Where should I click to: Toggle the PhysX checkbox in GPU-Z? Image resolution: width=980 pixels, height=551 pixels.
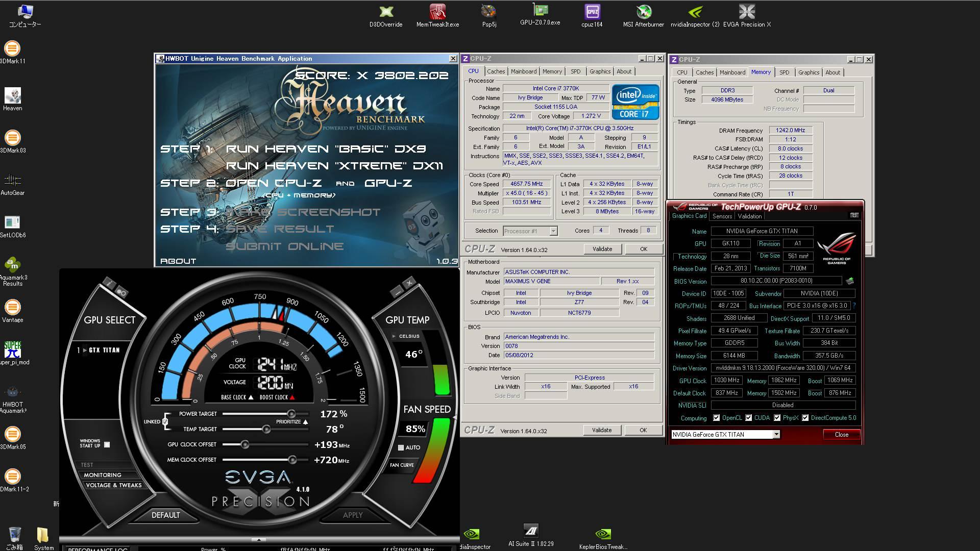coord(777,418)
